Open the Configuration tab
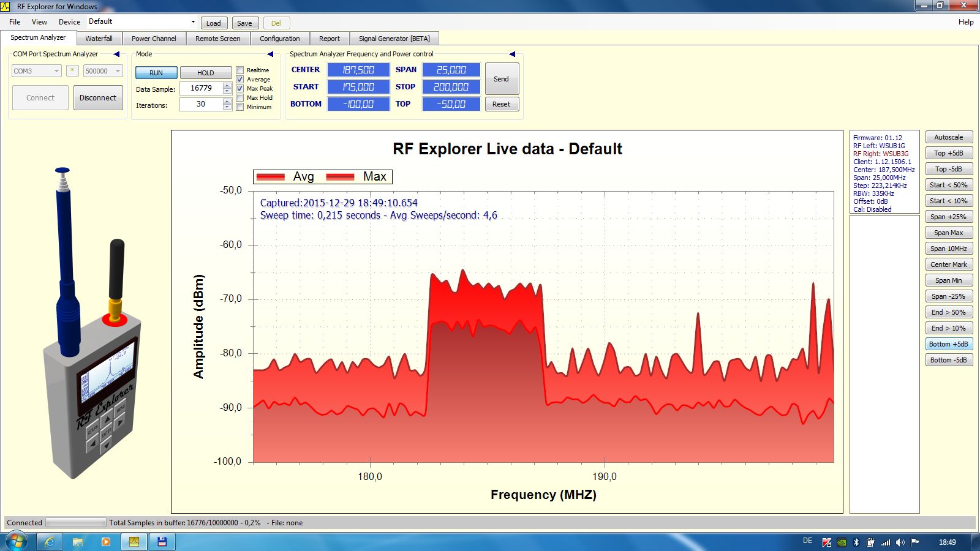 (280, 39)
